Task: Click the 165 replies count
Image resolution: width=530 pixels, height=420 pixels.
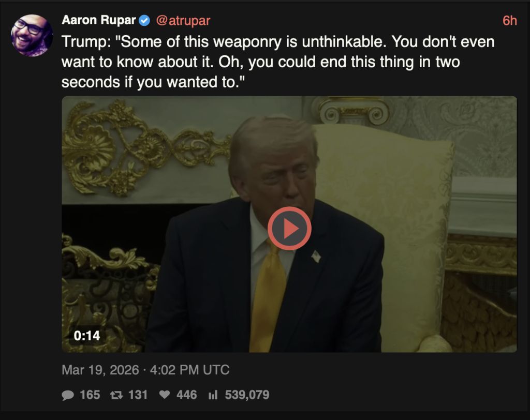Action: [90, 395]
